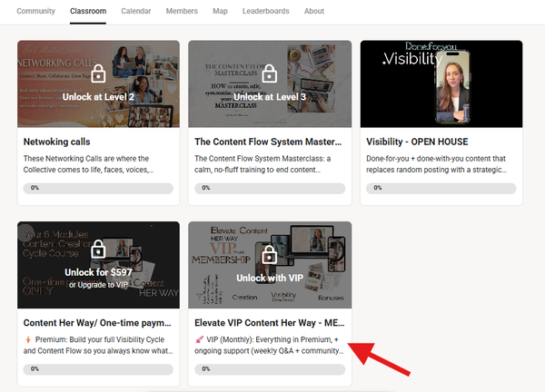Select the Classroom tab

(x=88, y=11)
